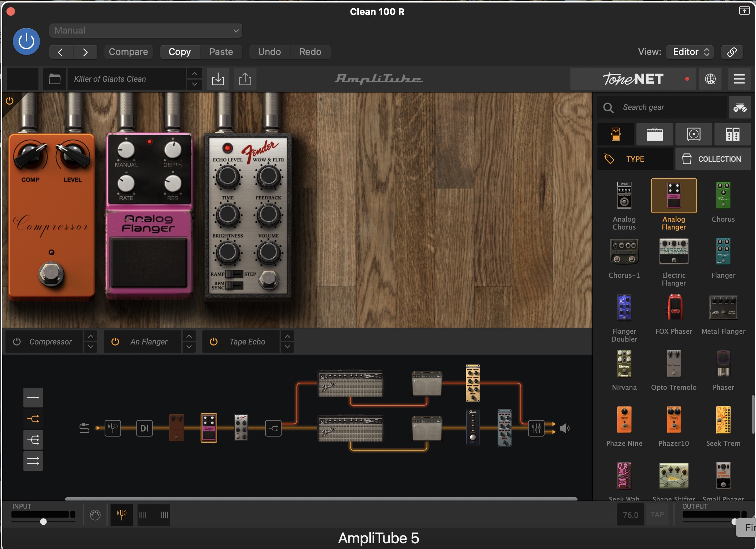Select the stomp pedal gear category
This screenshot has width=756, height=549.
[616, 135]
